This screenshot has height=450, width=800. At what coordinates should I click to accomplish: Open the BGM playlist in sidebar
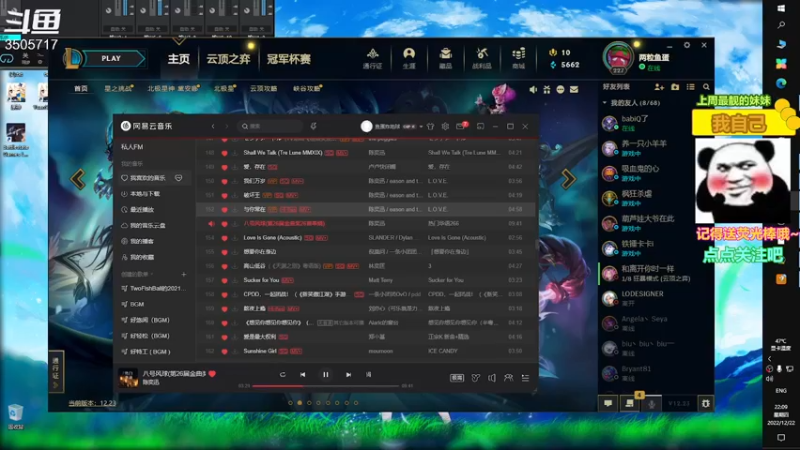click(137, 304)
